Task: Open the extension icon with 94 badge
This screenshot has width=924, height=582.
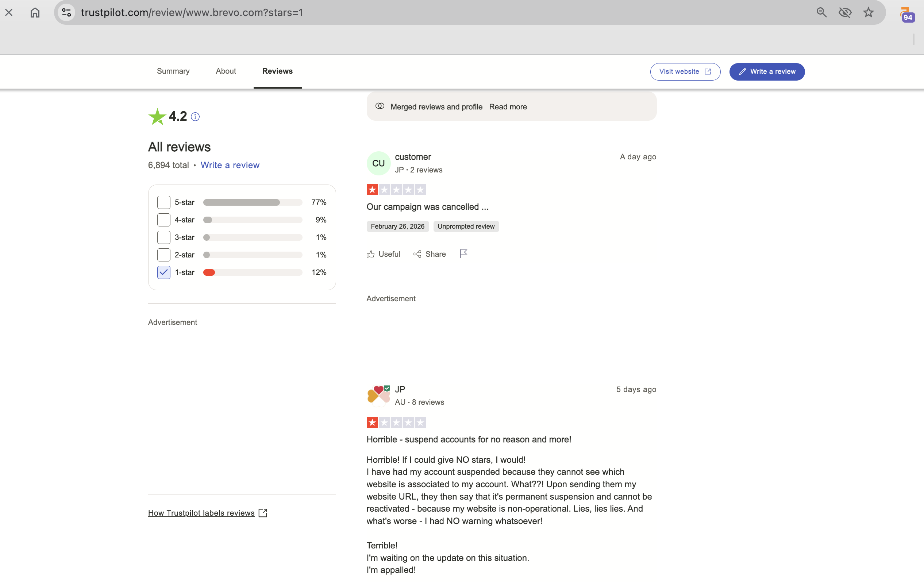Action: coord(907,15)
